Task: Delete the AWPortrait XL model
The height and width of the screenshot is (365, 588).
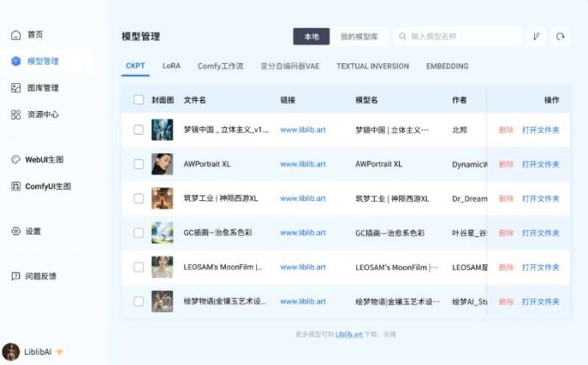Action: pyautogui.click(x=506, y=164)
